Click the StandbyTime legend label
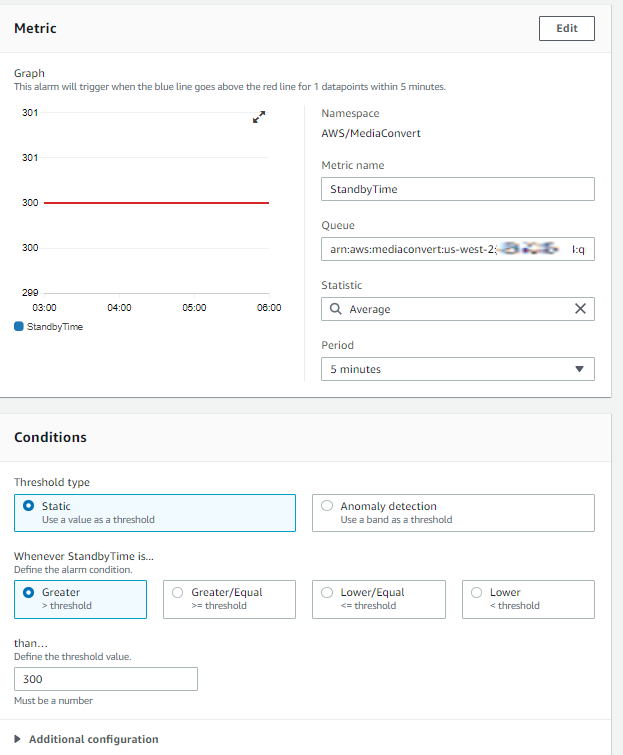This screenshot has width=623, height=755. pyautogui.click(x=55, y=326)
